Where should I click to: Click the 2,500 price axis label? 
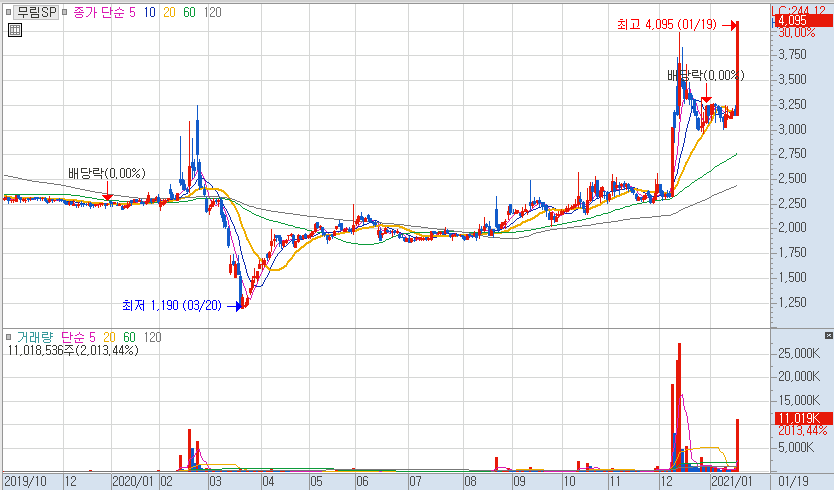pyautogui.click(x=793, y=178)
